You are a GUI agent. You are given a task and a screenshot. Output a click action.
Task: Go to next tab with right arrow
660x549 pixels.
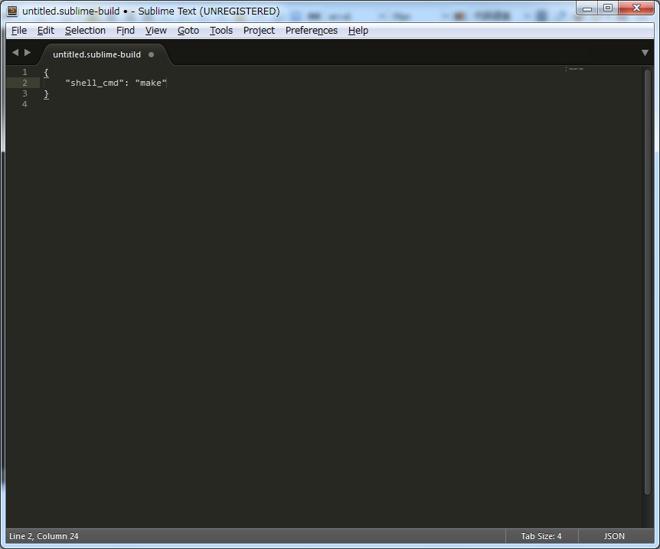click(x=27, y=52)
